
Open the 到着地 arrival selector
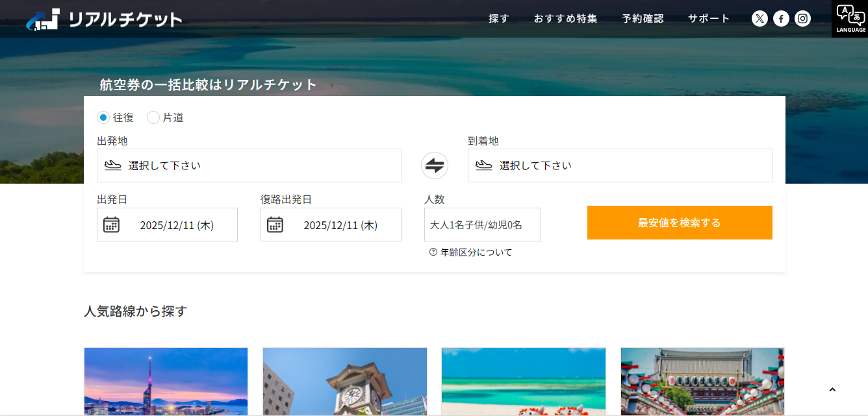click(x=620, y=165)
